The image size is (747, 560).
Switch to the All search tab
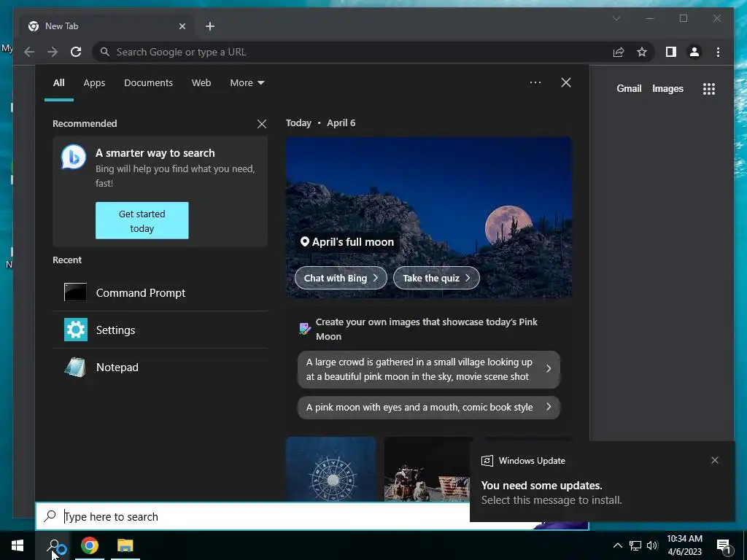(x=58, y=83)
